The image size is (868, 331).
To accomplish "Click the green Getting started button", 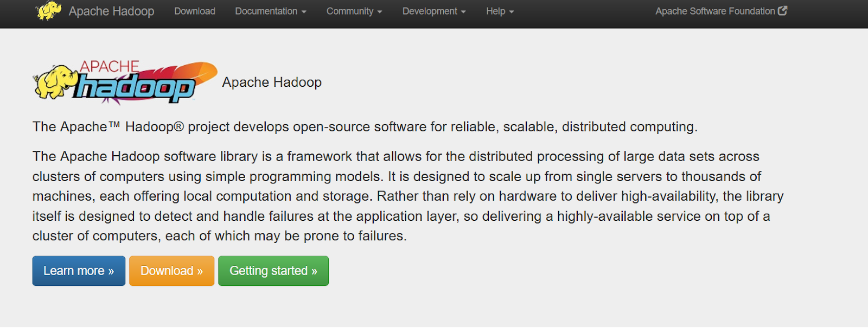I will 273,271.
